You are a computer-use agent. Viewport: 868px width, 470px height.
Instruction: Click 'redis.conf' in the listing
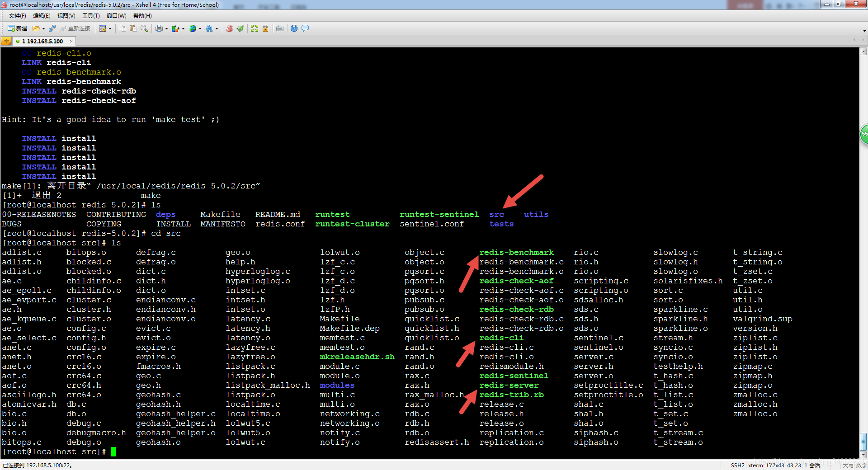(x=280, y=224)
